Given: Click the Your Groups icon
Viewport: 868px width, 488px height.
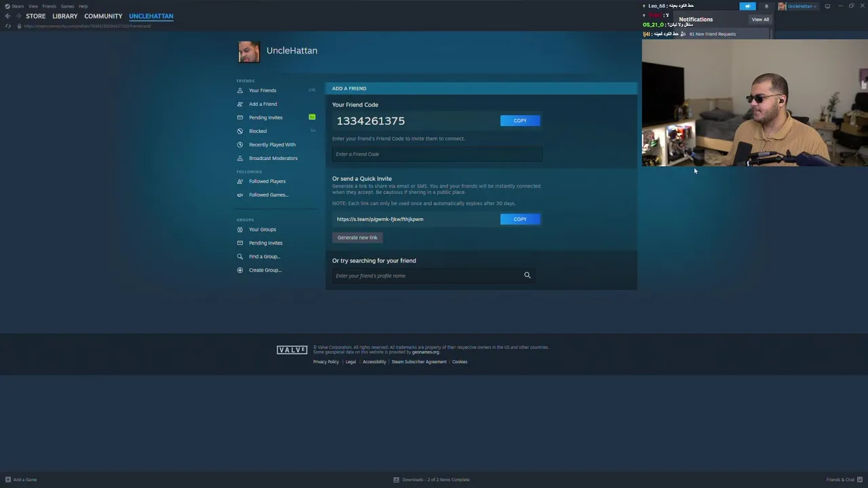Looking at the screenshot, I should (240, 230).
